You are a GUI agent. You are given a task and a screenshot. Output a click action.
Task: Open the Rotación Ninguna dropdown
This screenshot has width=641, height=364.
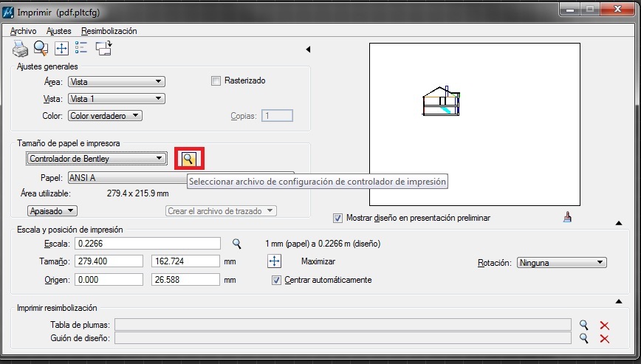562,263
